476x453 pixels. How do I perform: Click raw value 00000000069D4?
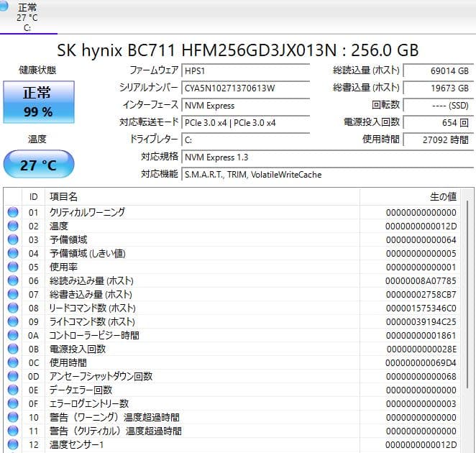pos(421,363)
